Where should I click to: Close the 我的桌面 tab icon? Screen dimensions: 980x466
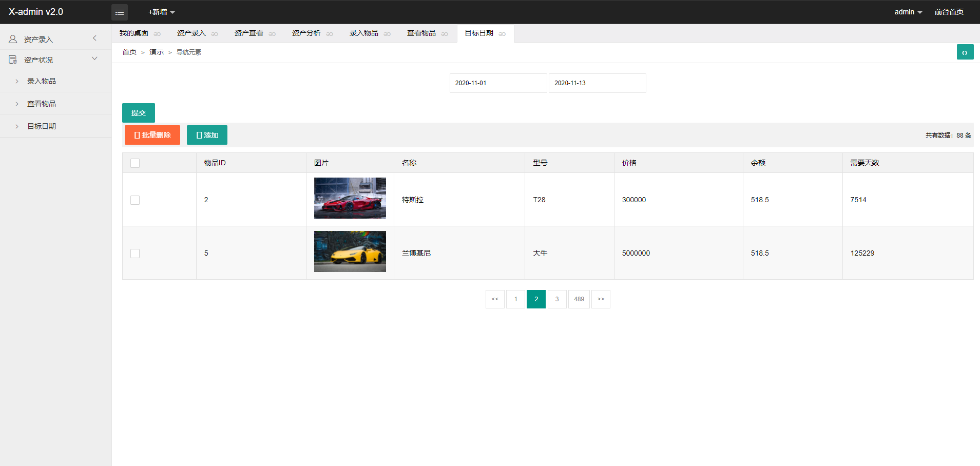157,34
